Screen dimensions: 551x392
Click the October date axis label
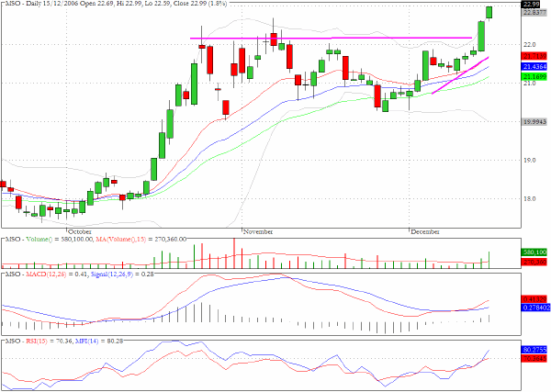(x=80, y=232)
